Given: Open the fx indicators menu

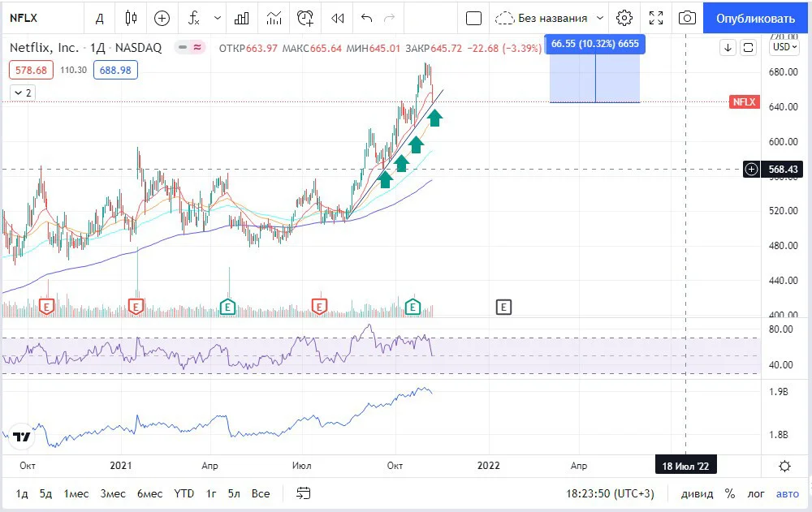Looking at the screenshot, I should click(x=194, y=19).
